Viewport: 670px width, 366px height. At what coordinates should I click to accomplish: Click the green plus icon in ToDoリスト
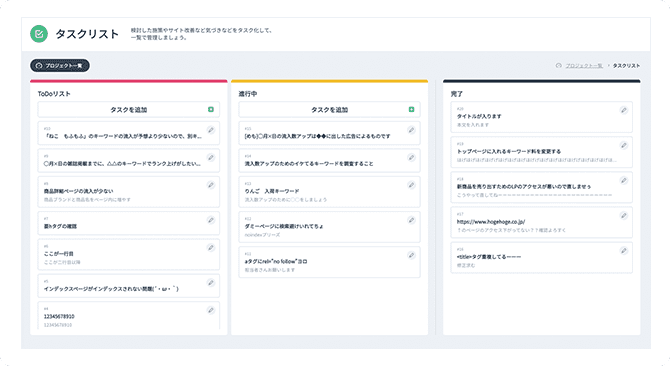pyautogui.click(x=211, y=110)
